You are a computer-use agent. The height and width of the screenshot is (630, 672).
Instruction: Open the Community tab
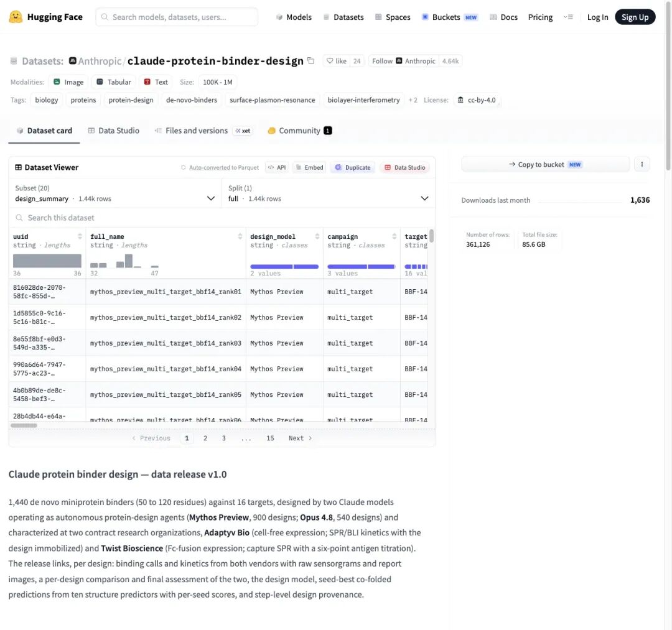coord(299,131)
